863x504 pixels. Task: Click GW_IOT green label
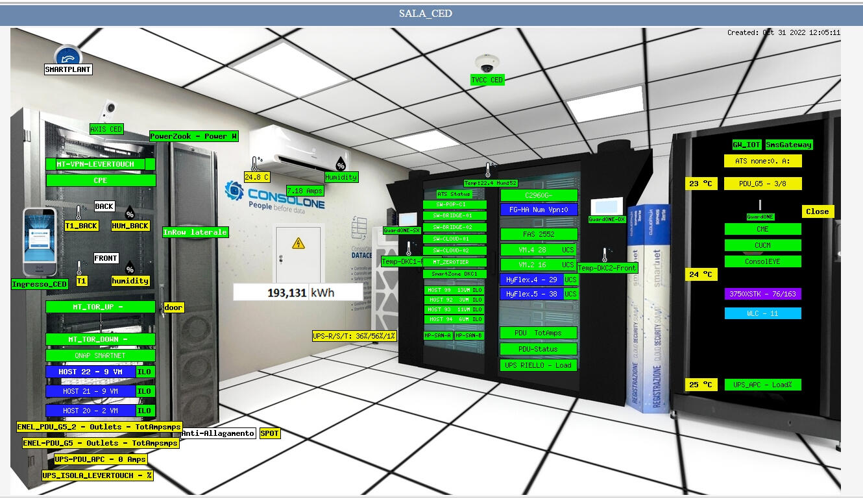coord(746,145)
